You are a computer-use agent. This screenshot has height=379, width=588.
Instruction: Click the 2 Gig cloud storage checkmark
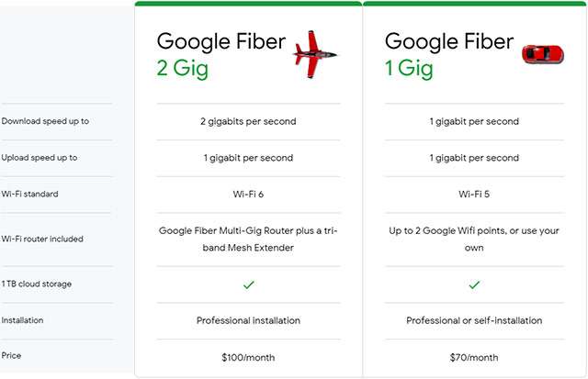pos(248,285)
